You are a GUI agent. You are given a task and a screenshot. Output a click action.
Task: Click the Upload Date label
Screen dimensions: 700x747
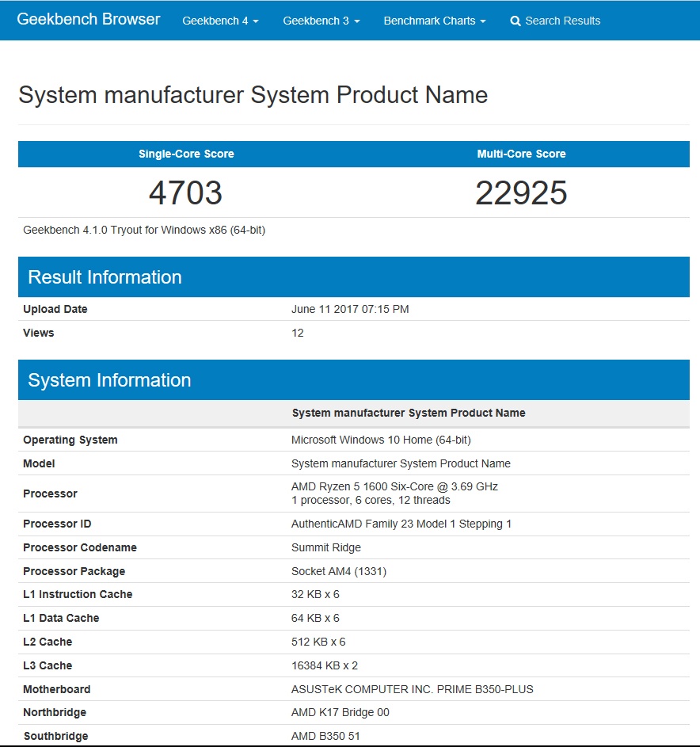tap(55, 309)
